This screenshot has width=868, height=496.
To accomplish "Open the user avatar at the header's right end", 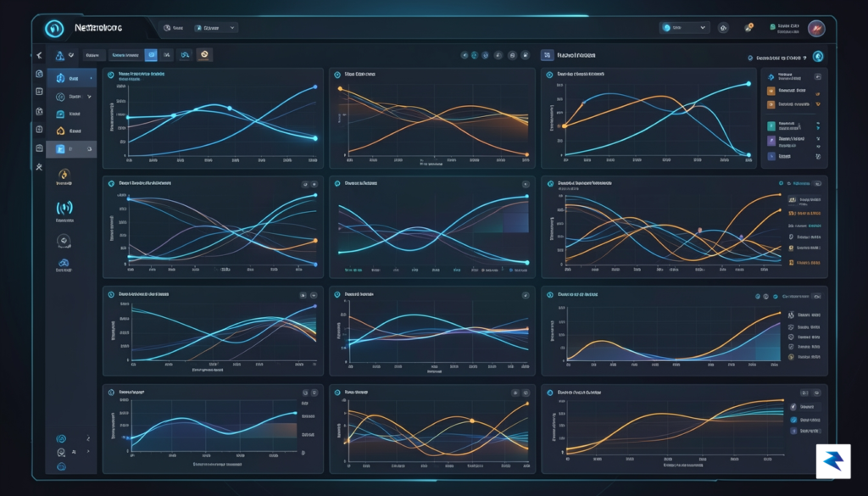I will click(x=816, y=28).
